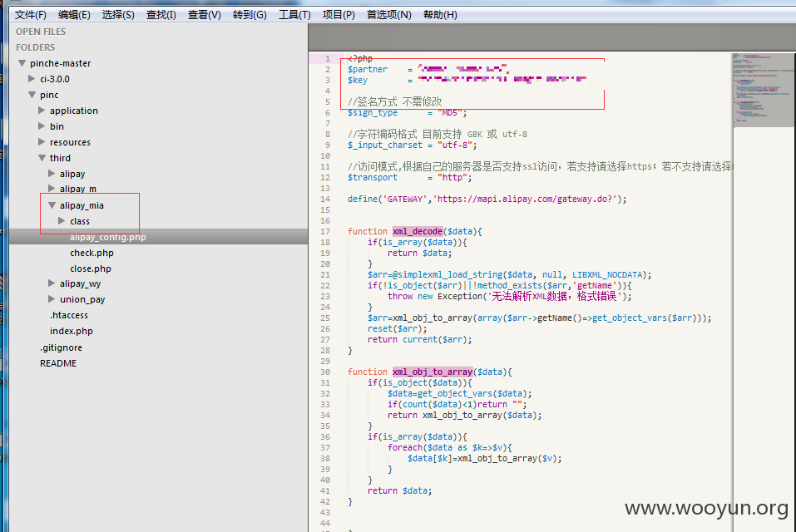Open alipay_config.php in sidebar
Image resolution: width=796 pixels, height=532 pixels.
pos(108,237)
